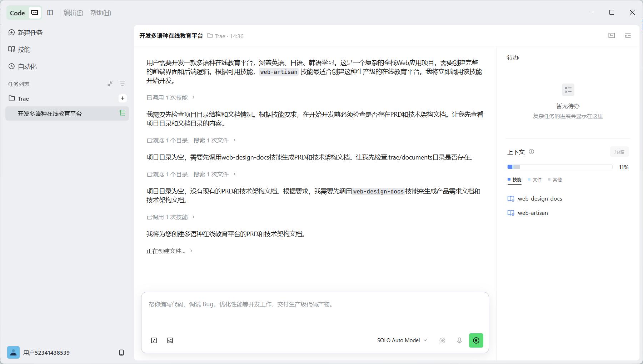643x364 pixels.
Task: Stop generation with the green button
Action: pyautogui.click(x=476, y=340)
